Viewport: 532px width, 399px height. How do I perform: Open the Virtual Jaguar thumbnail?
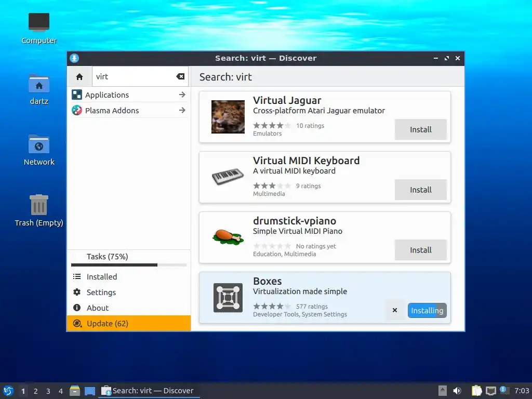(228, 117)
